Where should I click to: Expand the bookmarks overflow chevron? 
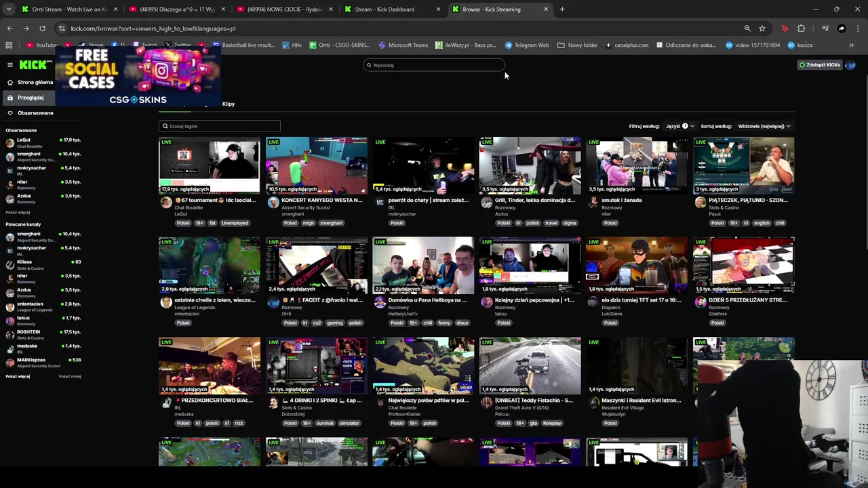[x=851, y=45]
